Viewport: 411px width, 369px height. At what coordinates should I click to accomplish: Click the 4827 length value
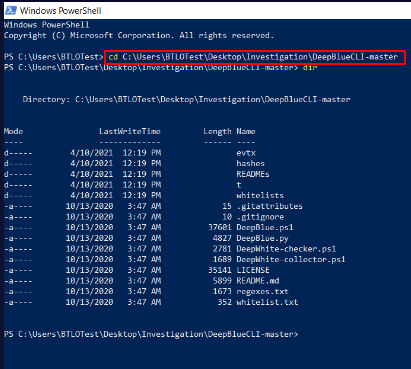pos(222,238)
